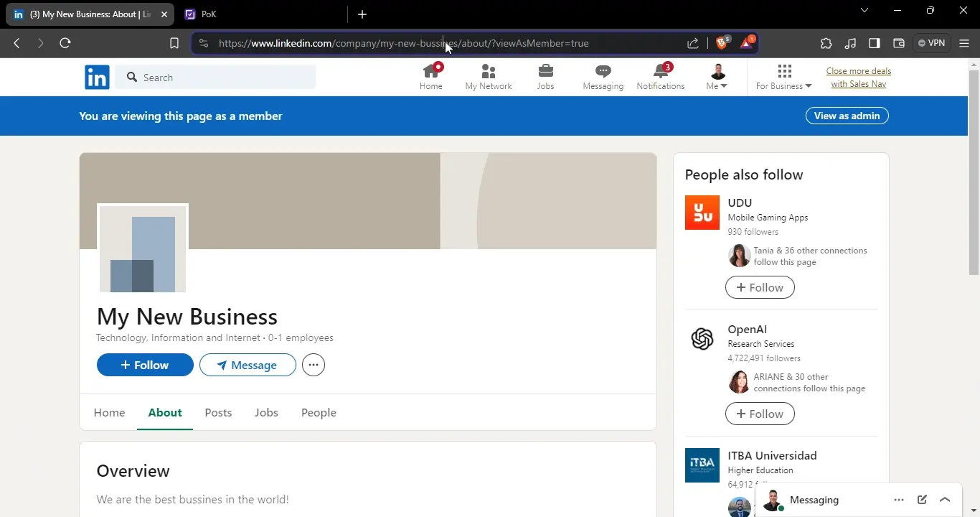Open the browser hamburger menu
This screenshot has height=517, width=980.
(x=964, y=43)
